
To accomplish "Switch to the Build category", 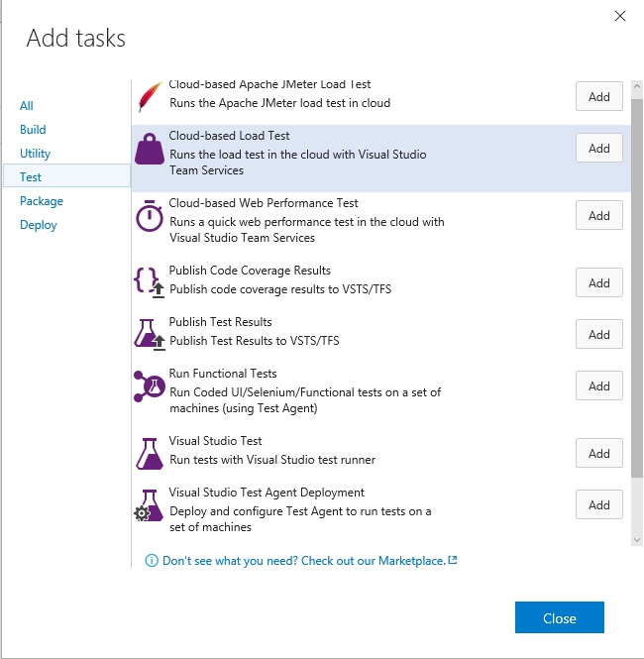I will click(x=33, y=130).
